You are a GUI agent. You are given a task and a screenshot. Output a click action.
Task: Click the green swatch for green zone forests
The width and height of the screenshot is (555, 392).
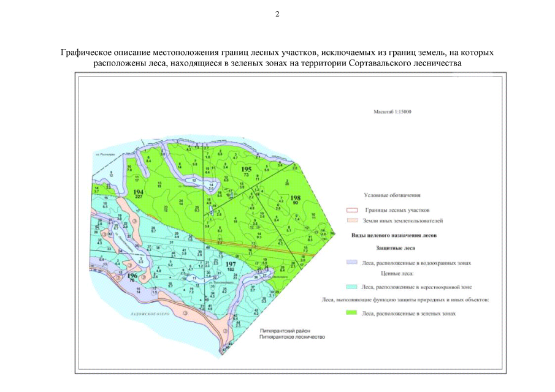pyautogui.click(x=351, y=314)
